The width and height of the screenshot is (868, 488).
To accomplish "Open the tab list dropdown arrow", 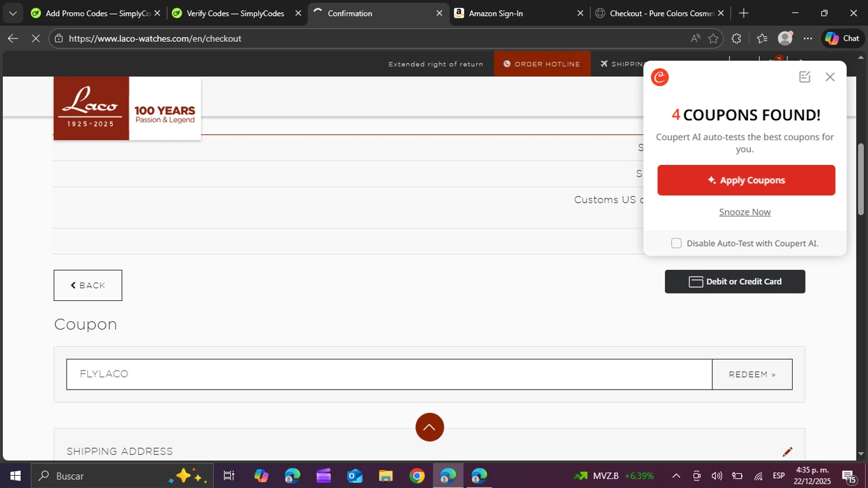I will click(x=13, y=13).
